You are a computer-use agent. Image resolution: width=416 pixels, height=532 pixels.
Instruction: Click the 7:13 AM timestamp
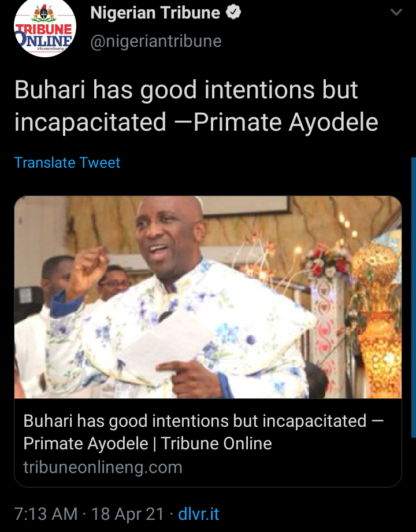coord(46,513)
